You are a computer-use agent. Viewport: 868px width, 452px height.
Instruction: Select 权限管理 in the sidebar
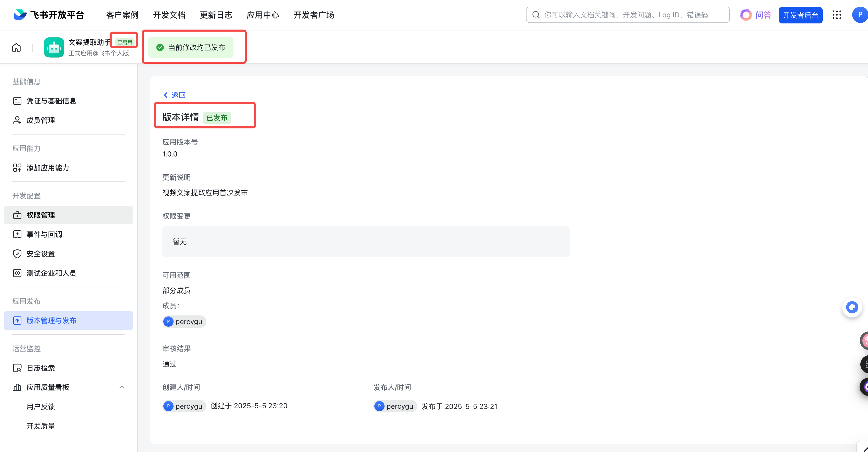point(68,215)
